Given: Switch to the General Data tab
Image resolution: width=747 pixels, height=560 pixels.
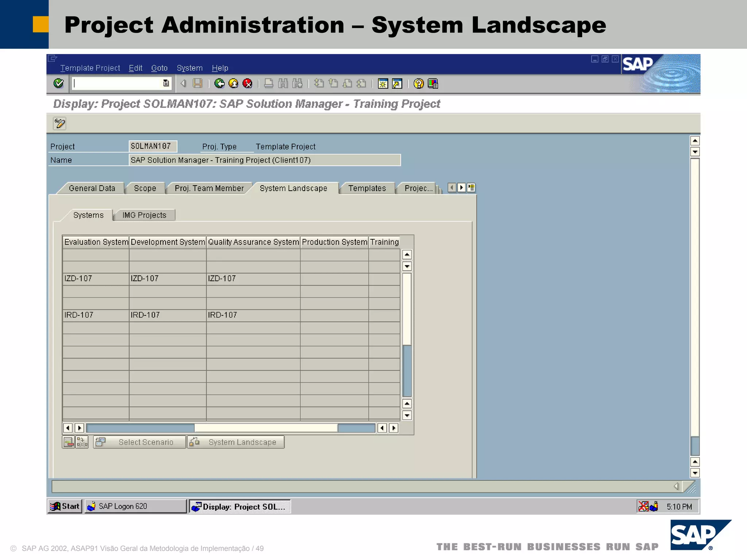Looking at the screenshot, I should pos(92,188).
